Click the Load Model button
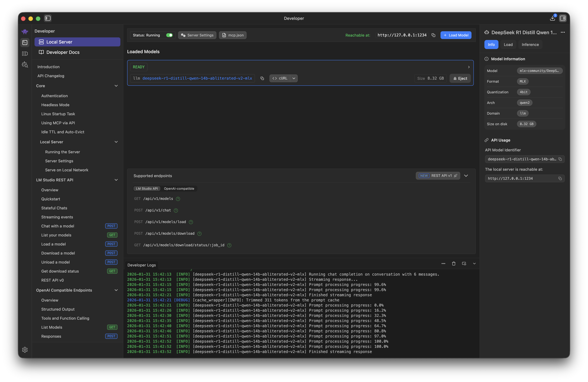The width and height of the screenshot is (588, 382). tap(456, 35)
